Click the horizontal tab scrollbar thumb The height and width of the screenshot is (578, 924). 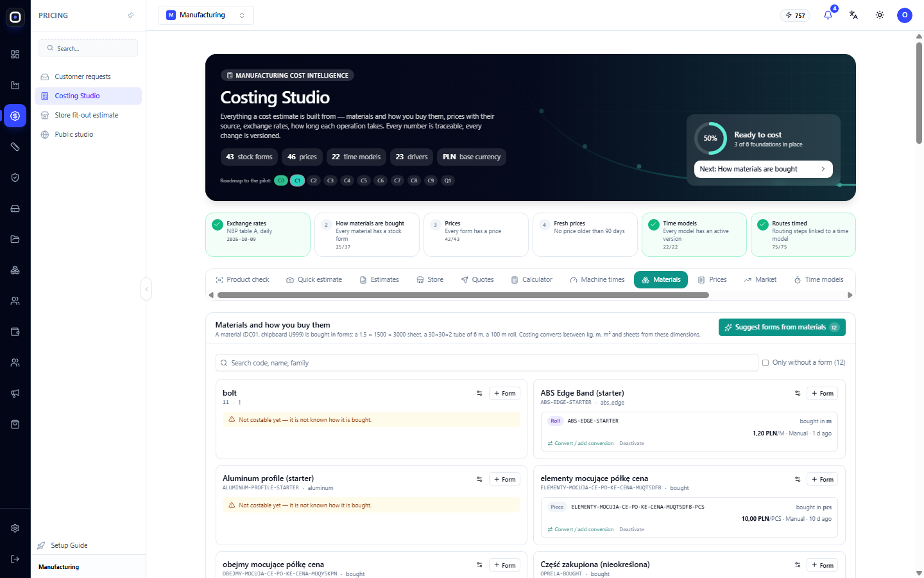463,295
